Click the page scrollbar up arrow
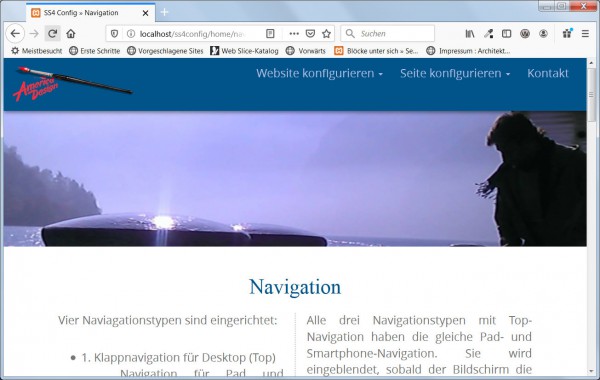The image size is (600, 380). [x=591, y=62]
